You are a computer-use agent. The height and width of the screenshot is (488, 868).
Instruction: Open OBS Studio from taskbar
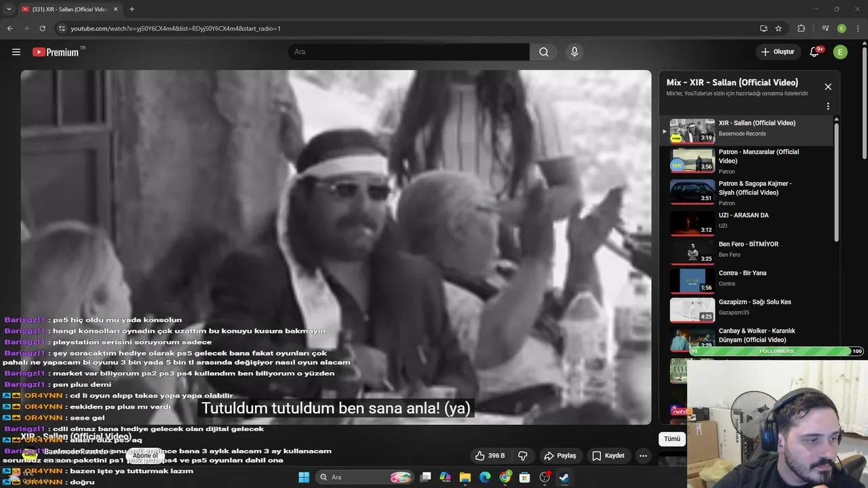pos(545,477)
